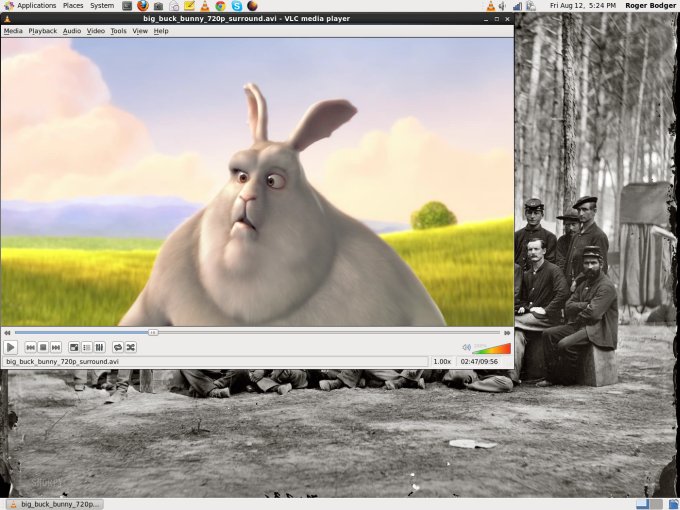Click the tray icon beside the network signal
This screenshot has width=680, height=510.
pyautogui.click(x=531, y=6)
